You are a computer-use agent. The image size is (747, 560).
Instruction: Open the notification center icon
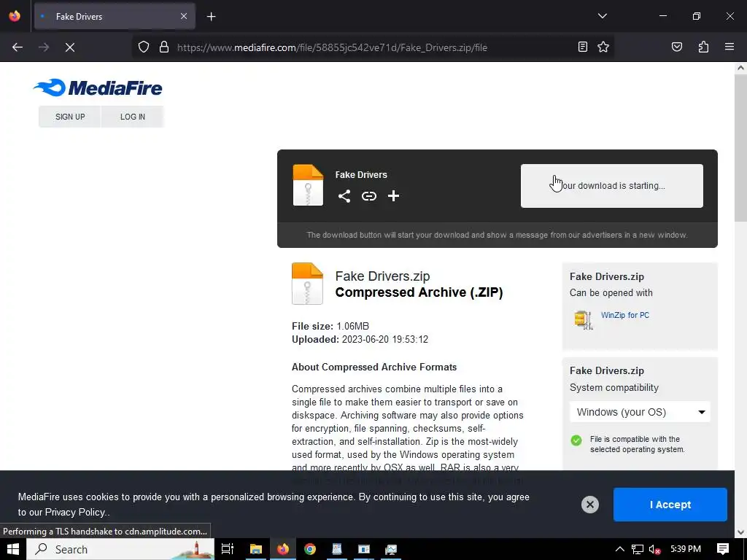[x=723, y=549]
